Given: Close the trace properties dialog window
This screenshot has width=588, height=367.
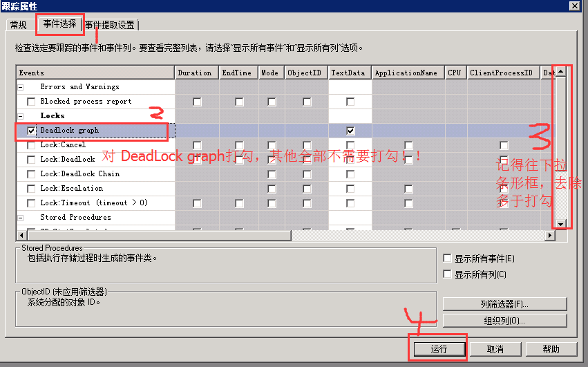Looking at the screenshot, I should click(574, 6).
